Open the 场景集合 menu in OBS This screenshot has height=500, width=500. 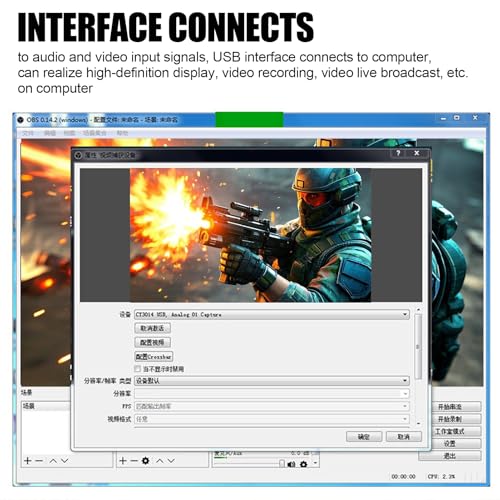(x=95, y=133)
